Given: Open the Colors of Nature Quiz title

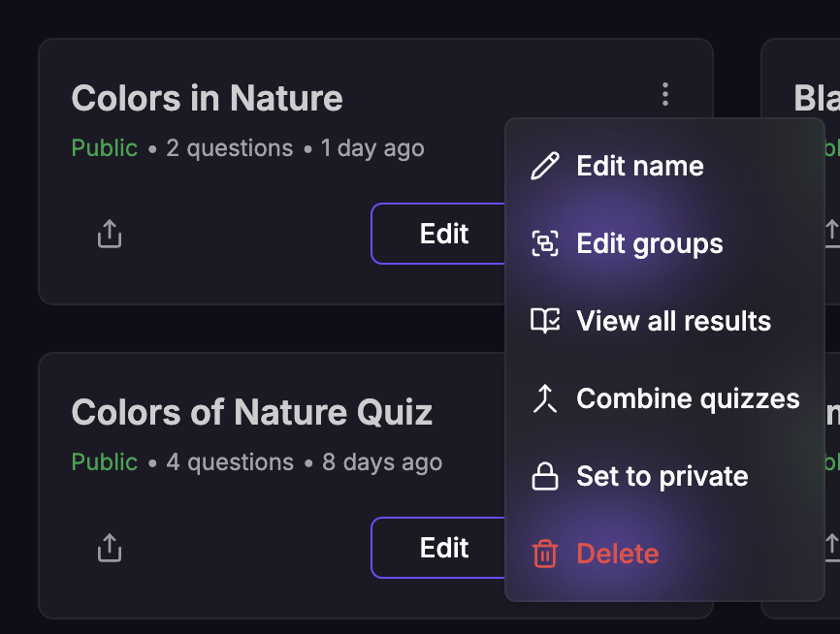Looking at the screenshot, I should (x=251, y=412).
